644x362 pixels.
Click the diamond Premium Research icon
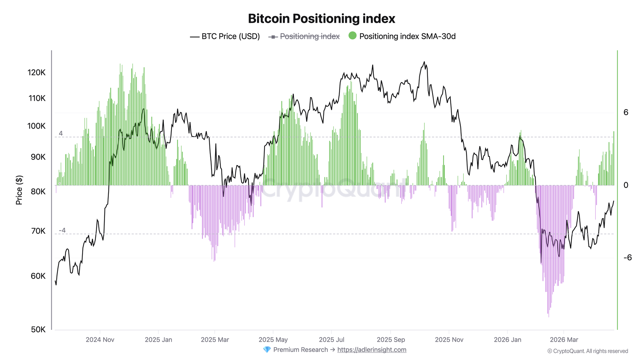coord(267,350)
